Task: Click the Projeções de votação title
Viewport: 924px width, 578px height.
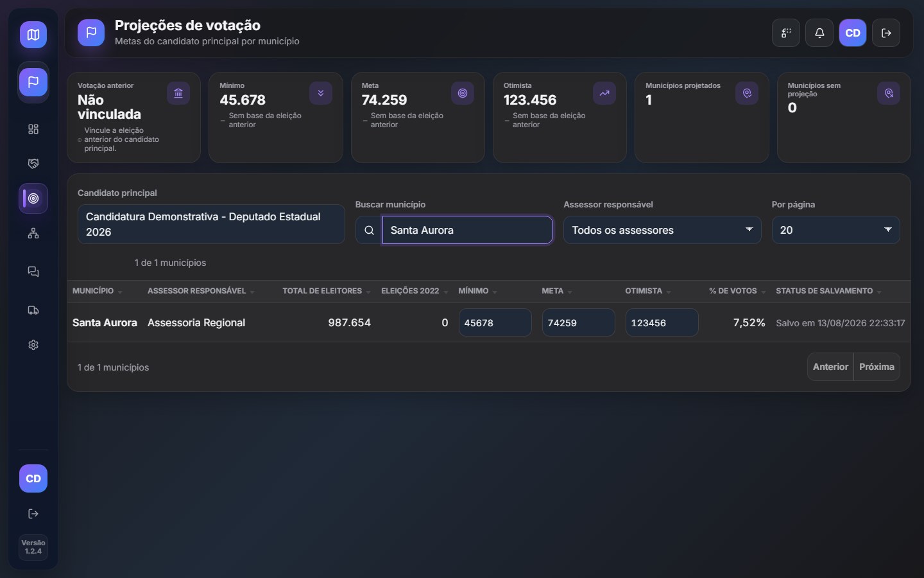Action: (x=187, y=26)
